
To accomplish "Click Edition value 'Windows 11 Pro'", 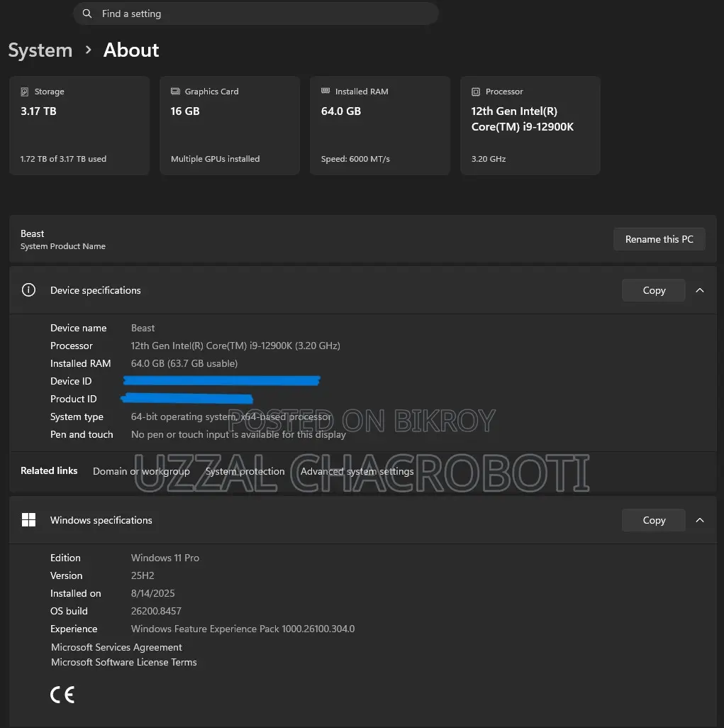I will pos(165,558).
